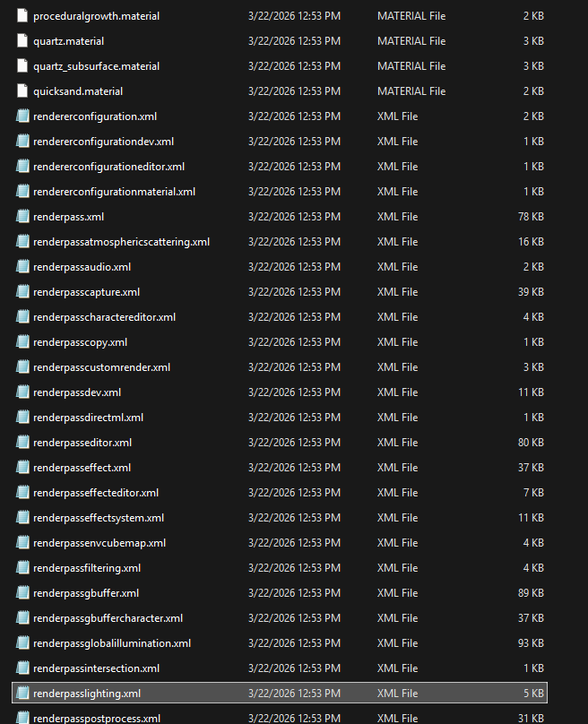The width and height of the screenshot is (588, 724).
Task: Click the 39 KB size of renderpasscapture.xml
Action: coord(531,292)
